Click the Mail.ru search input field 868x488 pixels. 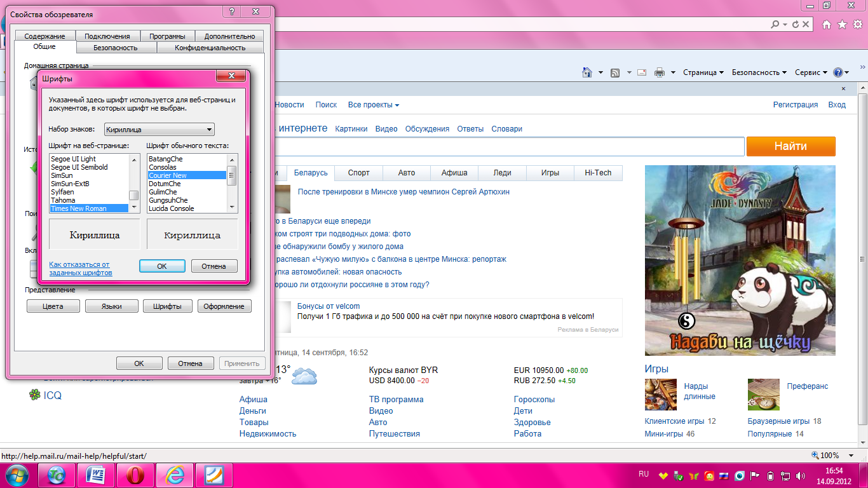508,146
